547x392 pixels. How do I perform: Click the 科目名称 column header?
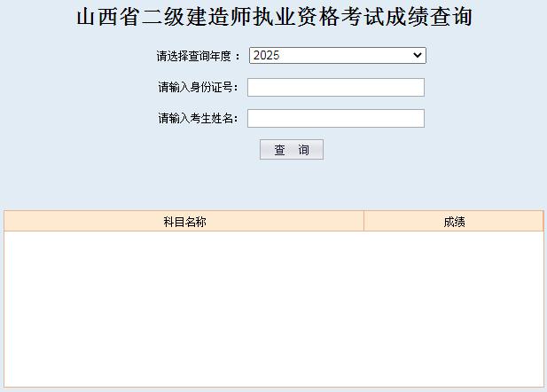point(184,222)
